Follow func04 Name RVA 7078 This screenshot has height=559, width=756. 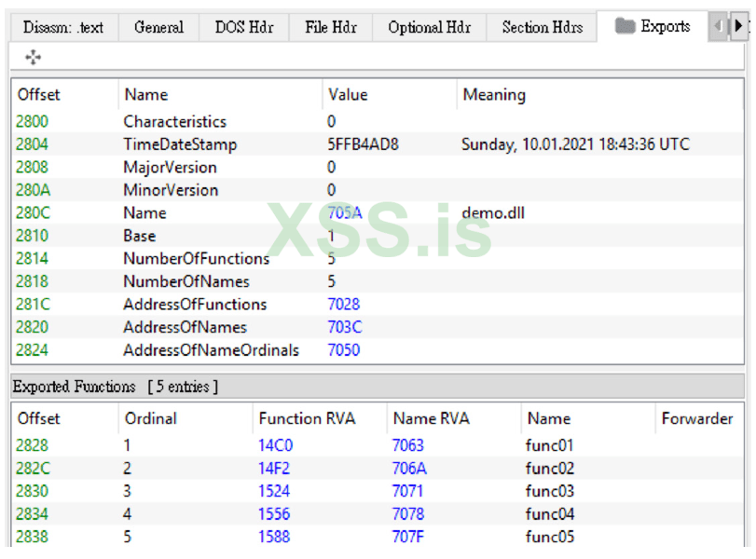(408, 514)
